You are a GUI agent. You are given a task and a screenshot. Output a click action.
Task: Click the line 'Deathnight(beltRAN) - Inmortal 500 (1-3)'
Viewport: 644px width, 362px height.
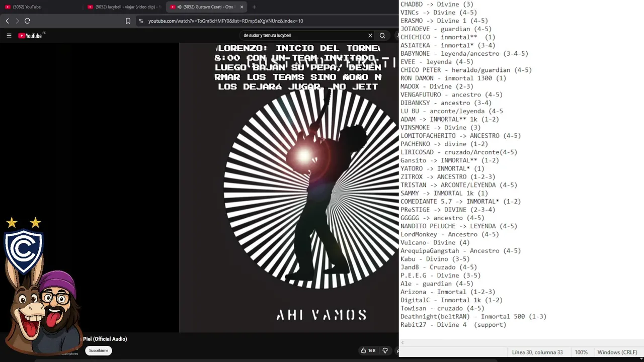click(473, 316)
